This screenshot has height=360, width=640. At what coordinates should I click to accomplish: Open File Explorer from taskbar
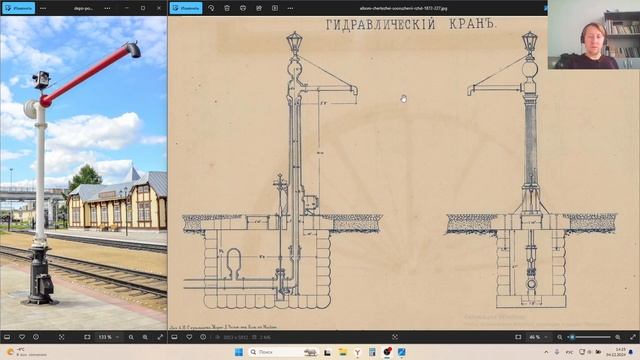(x=342, y=352)
